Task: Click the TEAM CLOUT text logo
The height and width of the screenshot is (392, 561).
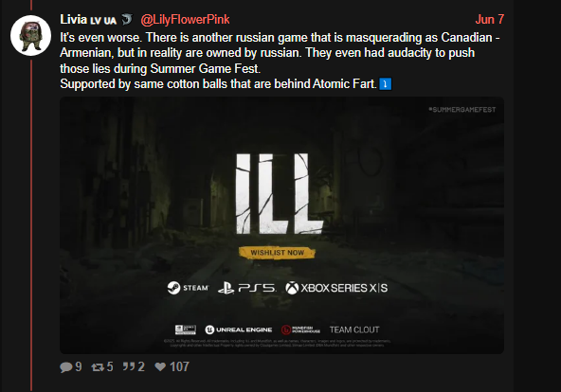Action: [354, 330]
